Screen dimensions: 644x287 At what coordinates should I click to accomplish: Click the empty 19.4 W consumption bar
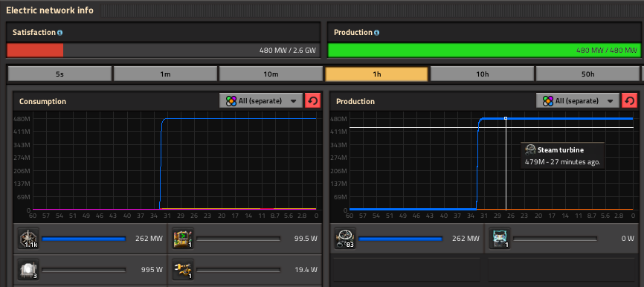tap(238, 270)
